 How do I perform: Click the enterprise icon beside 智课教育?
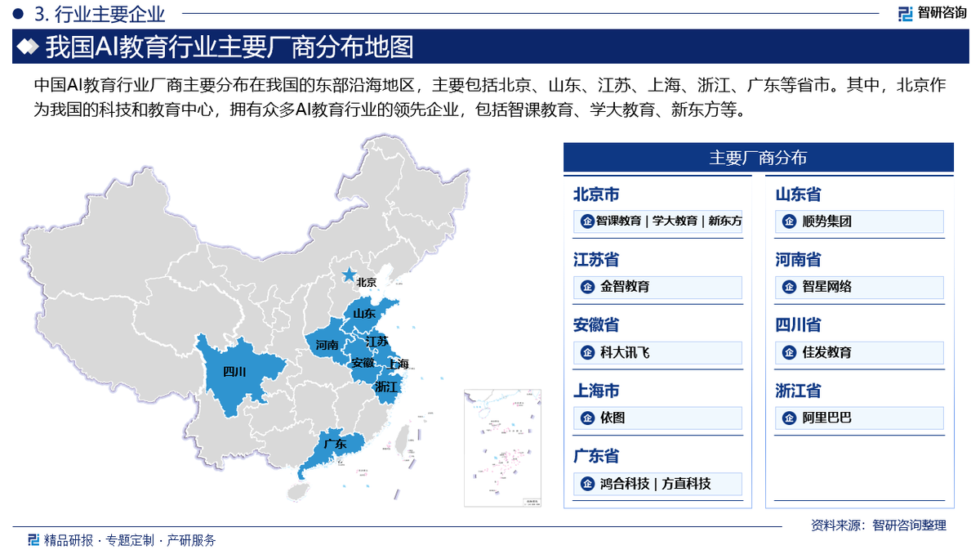(x=586, y=221)
